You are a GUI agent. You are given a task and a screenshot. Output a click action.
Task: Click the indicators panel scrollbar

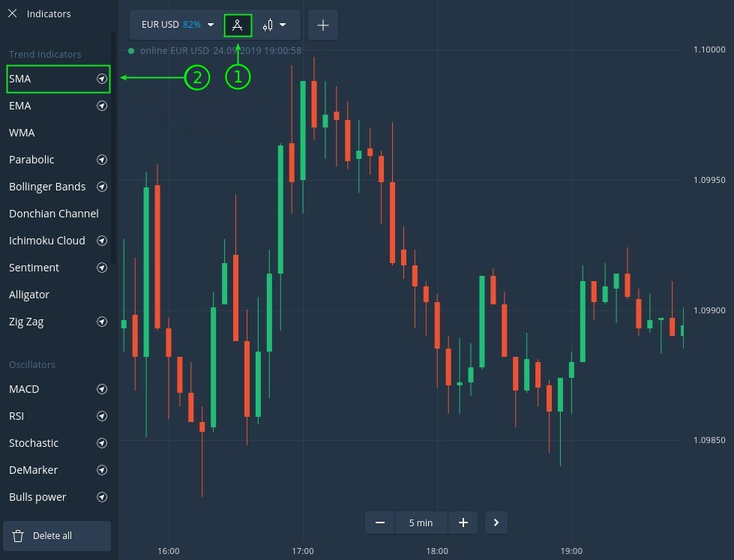pyautogui.click(x=112, y=148)
